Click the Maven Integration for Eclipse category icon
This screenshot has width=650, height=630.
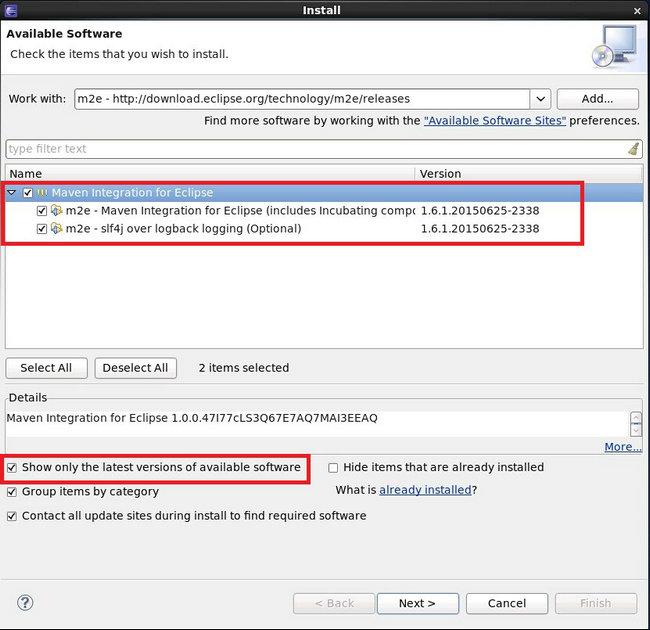[x=42, y=192]
